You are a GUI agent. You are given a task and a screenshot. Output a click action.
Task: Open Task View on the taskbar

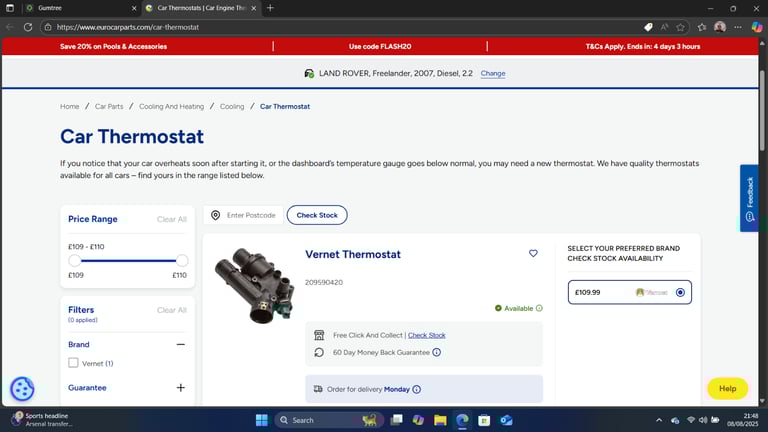click(x=396, y=420)
